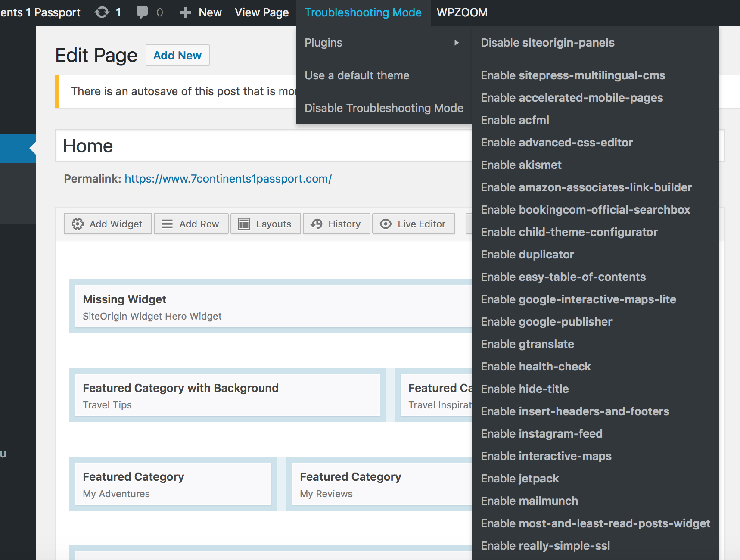The height and width of the screenshot is (560, 740).
Task: Open the History button label
Action: coord(344,224)
